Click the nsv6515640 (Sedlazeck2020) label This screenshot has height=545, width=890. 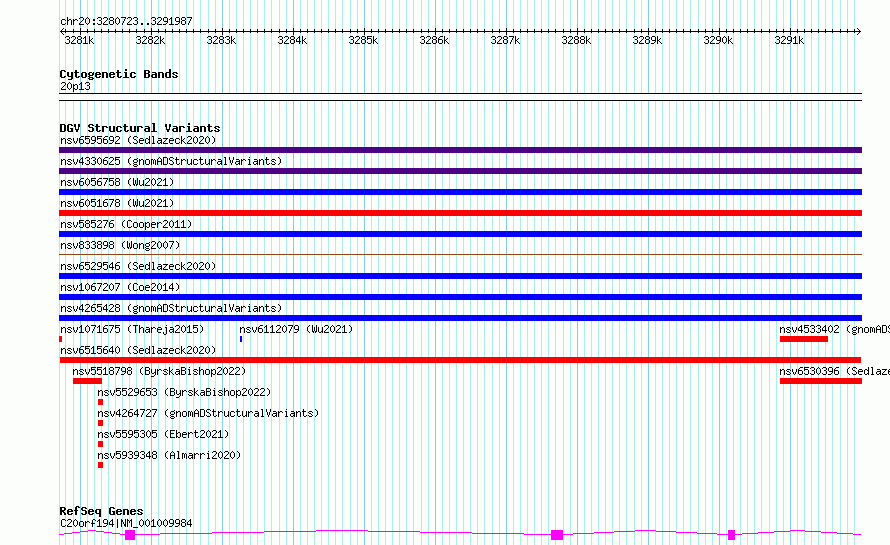(x=138, y=350)
